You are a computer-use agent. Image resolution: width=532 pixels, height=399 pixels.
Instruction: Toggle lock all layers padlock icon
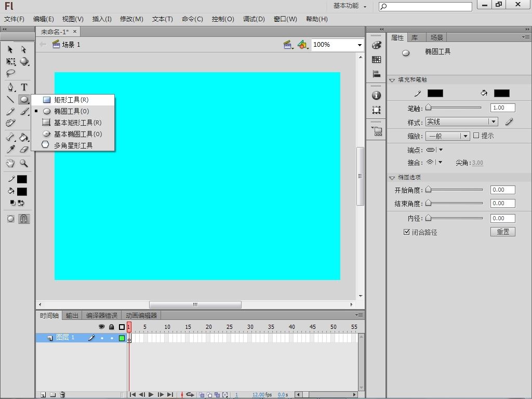pyautogui.click(x=111, y=327)
